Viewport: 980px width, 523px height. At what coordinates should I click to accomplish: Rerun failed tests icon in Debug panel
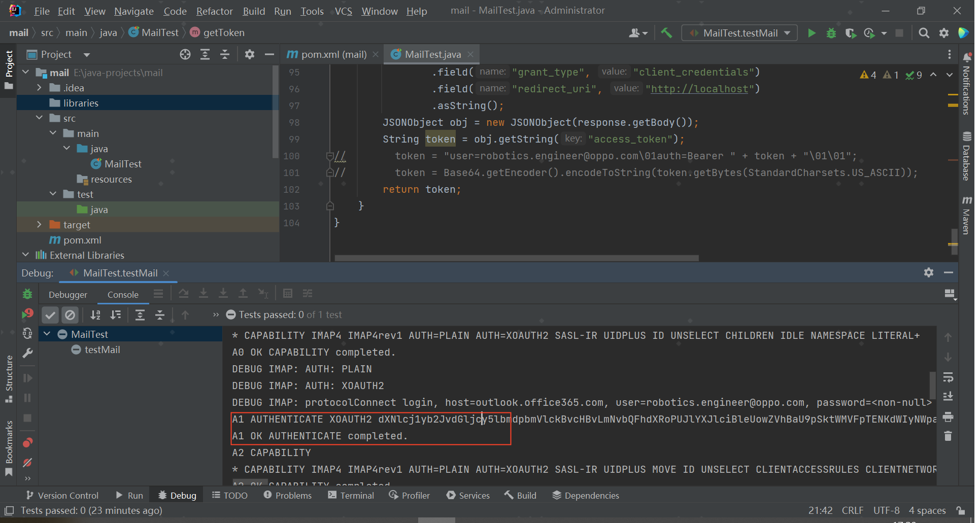click(27, 314)
